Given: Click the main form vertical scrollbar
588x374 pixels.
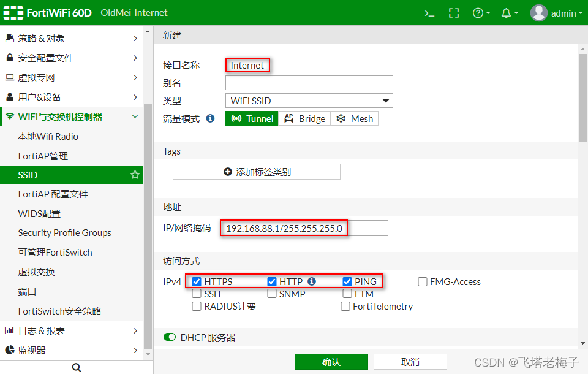Looking at the screenshot, I should click(x=582, y=97).
